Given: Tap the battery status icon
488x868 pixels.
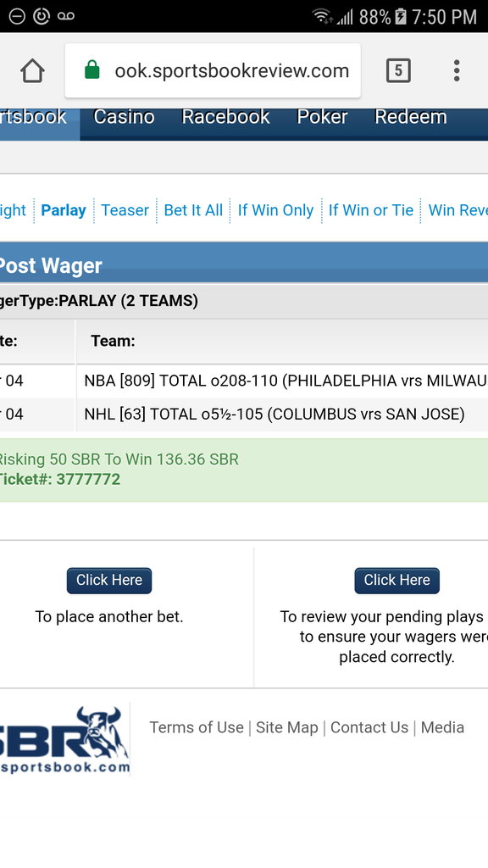Looking at the screenshot, I should 400,17.
